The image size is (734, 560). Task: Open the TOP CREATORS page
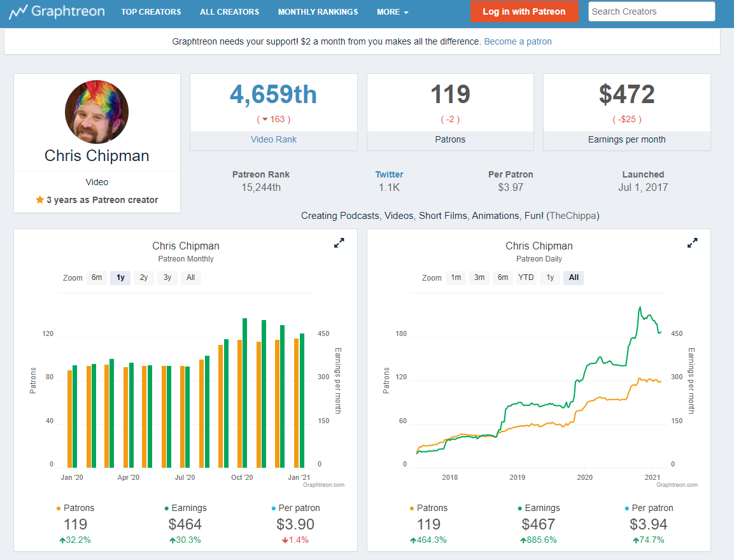pos(152,12)
